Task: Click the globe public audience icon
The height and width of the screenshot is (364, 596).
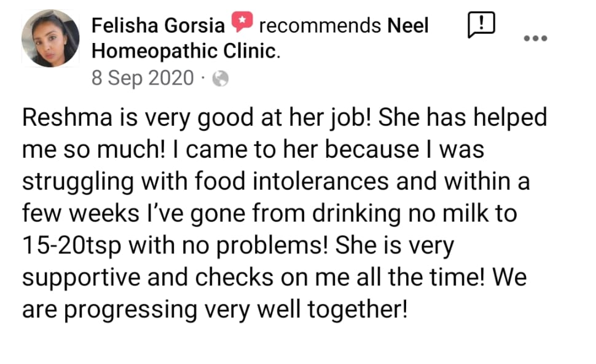Action: [x=220, y=79]
